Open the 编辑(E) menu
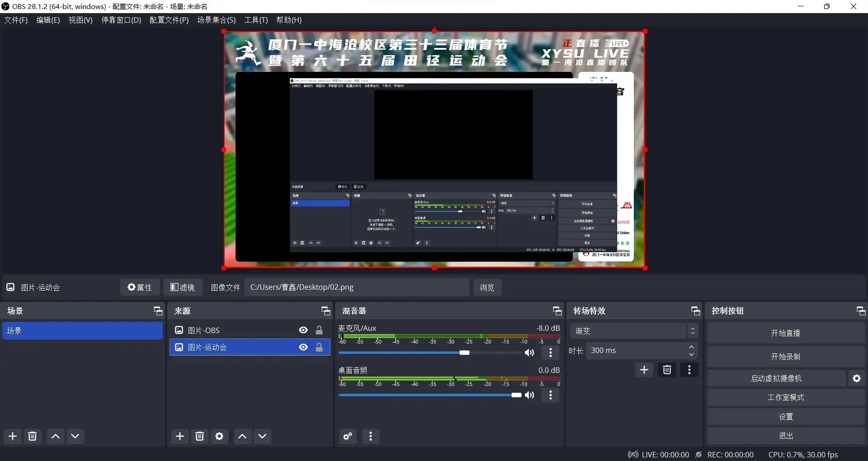 tap(48, 20)
